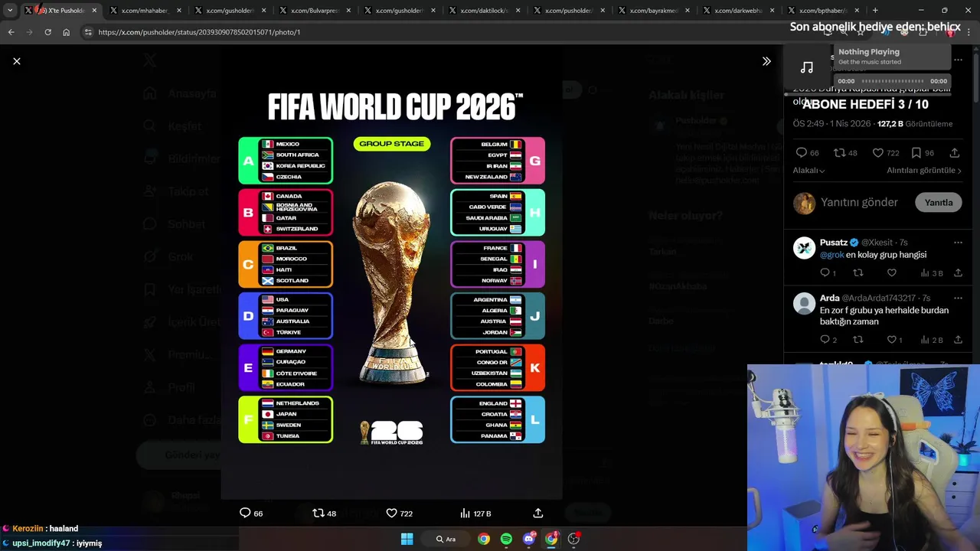Open the more options menu on Arda's reply
The height and width of the screenshot is (551, 980).
958,298
